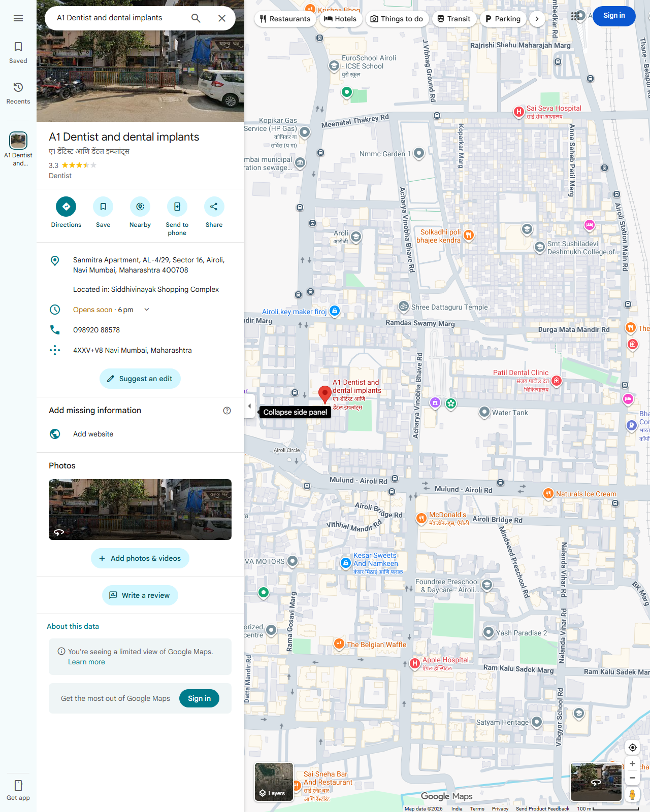Click top-right Sign in button
This screenshot has height=812, width=650.
tap(614, 16)
